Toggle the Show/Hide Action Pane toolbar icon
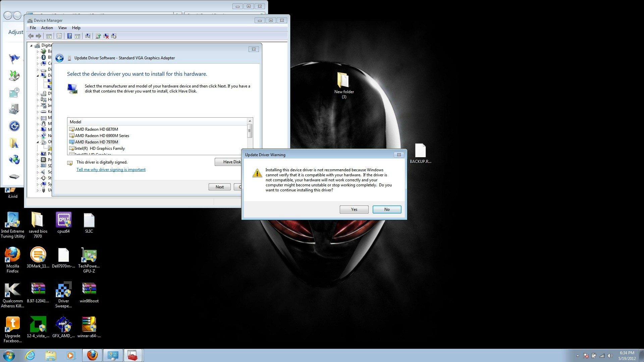 point(77,36)
